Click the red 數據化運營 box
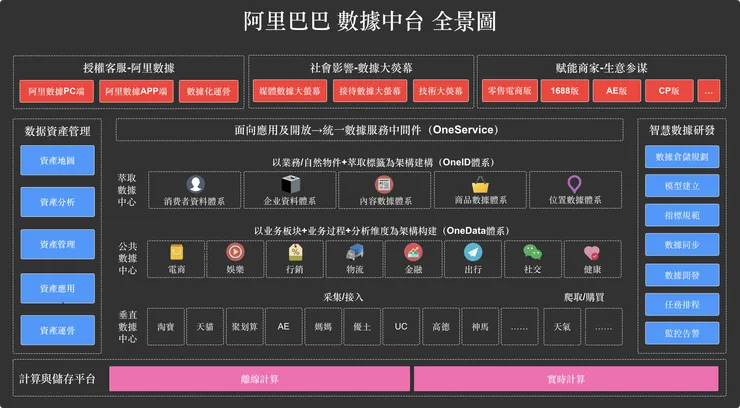The image size is (740, 408). tap(209, 92)
